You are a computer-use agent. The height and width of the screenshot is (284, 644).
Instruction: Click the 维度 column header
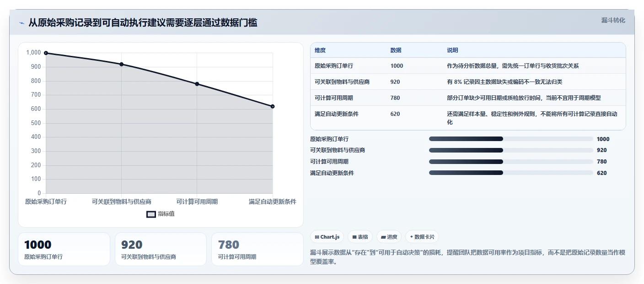320,50
